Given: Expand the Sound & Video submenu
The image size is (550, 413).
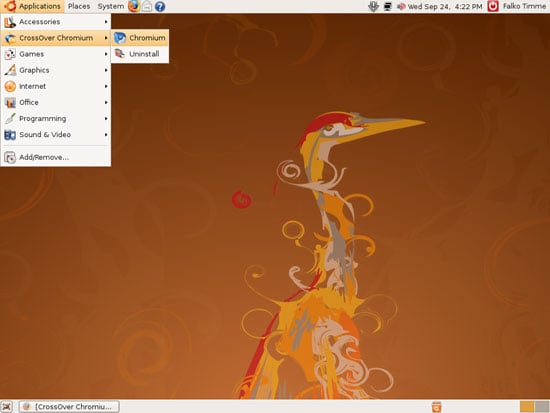Looking at the screenshot, I should tap(55, 135).
